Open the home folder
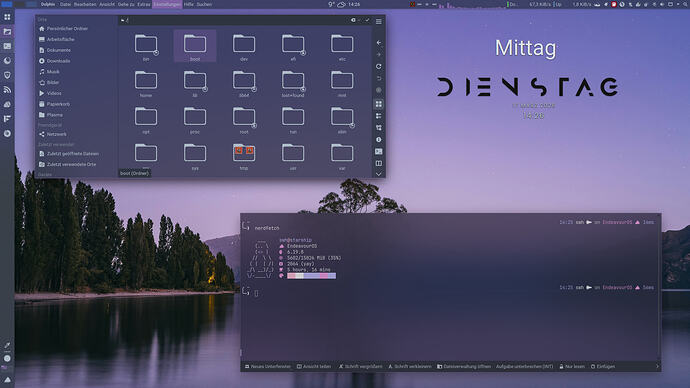 146,84
